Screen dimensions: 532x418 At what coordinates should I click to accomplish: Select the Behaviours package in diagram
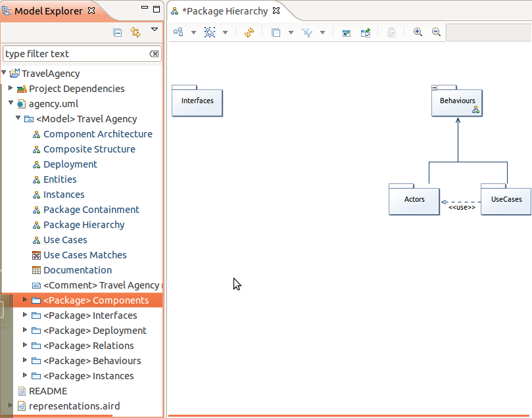coord(457,101)
